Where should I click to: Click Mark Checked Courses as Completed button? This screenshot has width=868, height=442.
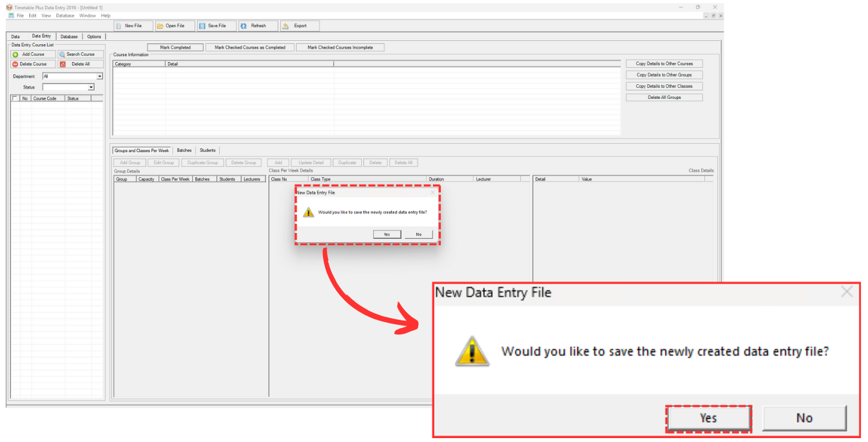250,47
